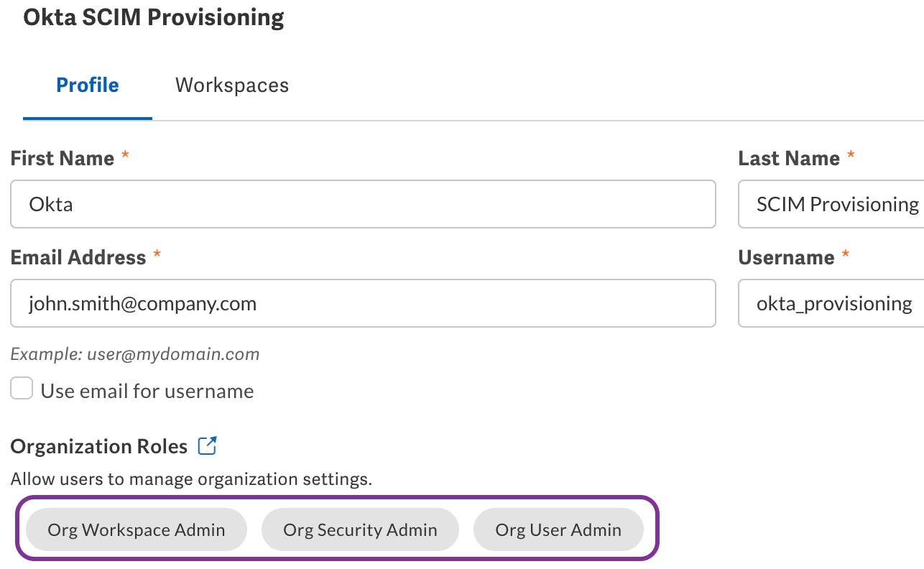924x569 pixels.
Task: Click the Last Name label
Action: click(789, 158)
